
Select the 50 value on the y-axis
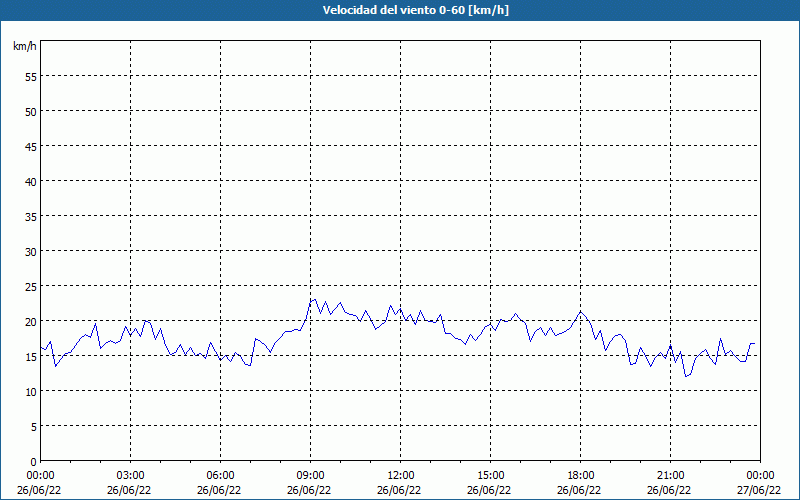(x=31, y=112)
